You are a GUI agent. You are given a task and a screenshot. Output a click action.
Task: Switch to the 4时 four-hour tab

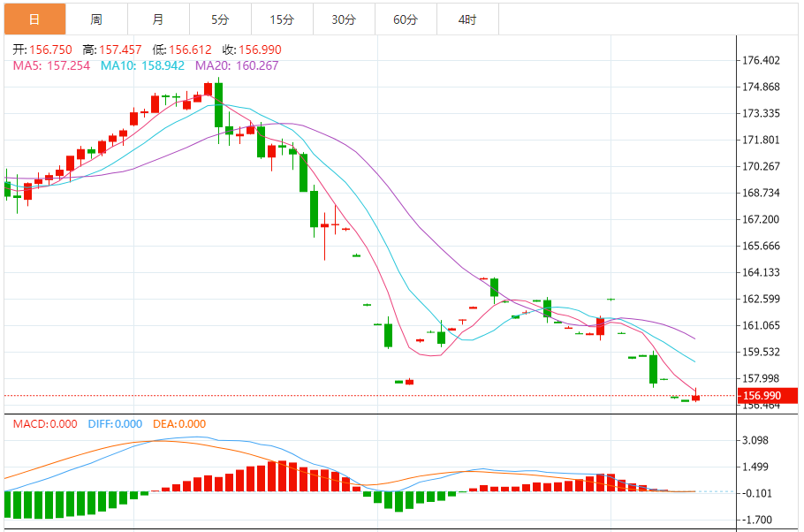coord(467,19)
